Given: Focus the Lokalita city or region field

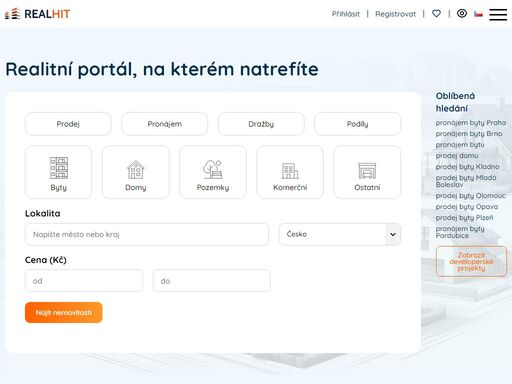Looking at the screenshot, I should (147, 234).
